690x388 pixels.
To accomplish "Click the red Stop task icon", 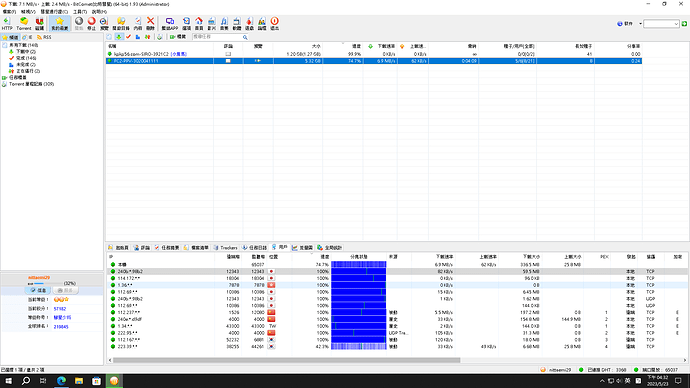I will [91, 23].
